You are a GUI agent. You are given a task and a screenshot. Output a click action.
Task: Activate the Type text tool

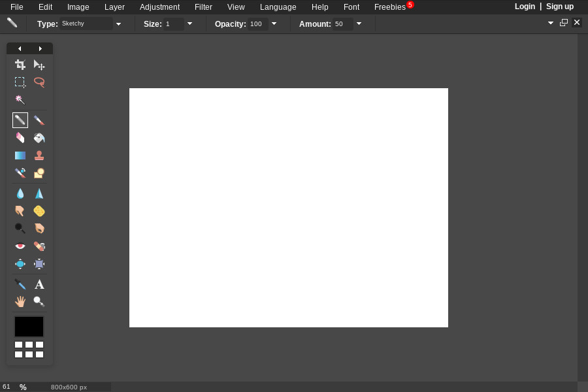[39, 284]
